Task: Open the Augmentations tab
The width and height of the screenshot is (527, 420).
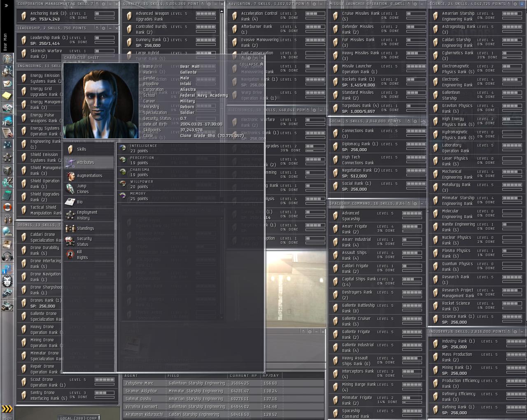Action: pos(89,175)
